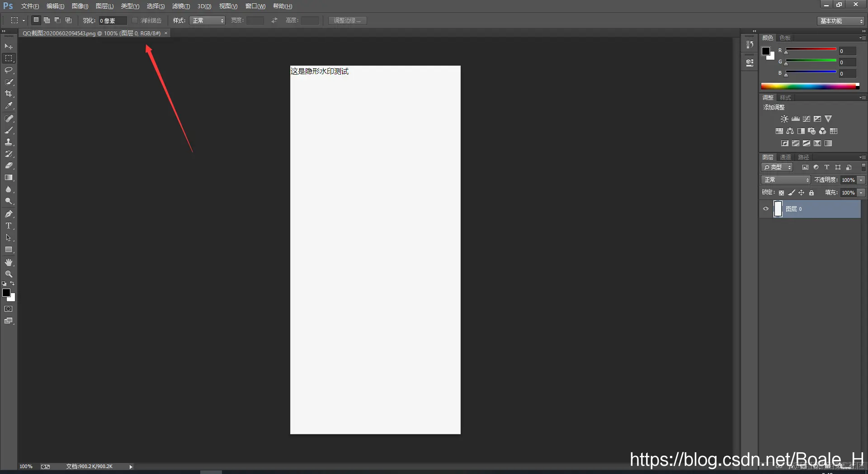Select the Zoom tool
868x474 pixels.
click(8, 274)
